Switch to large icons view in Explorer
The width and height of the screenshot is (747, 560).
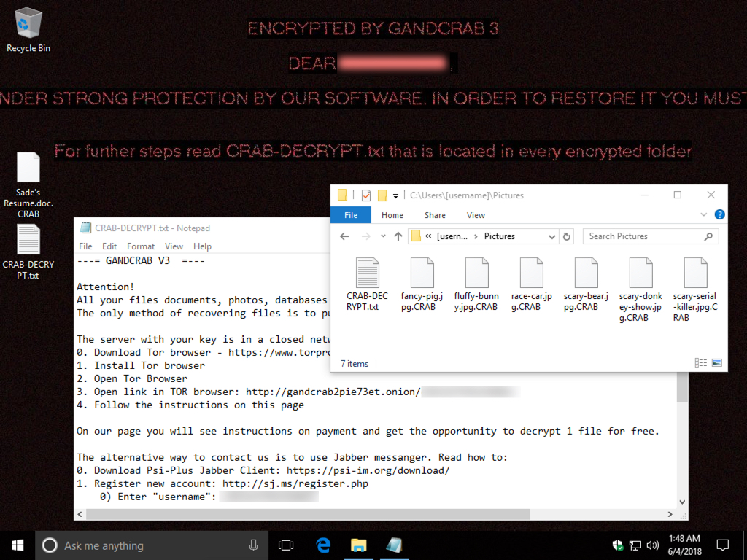click(717, 363)
